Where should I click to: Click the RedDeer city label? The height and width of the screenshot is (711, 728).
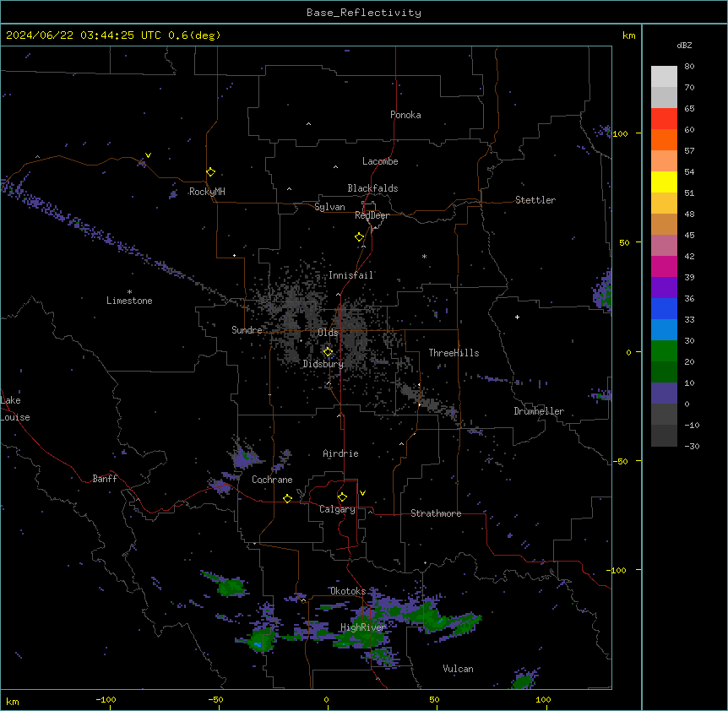point(372,215)
